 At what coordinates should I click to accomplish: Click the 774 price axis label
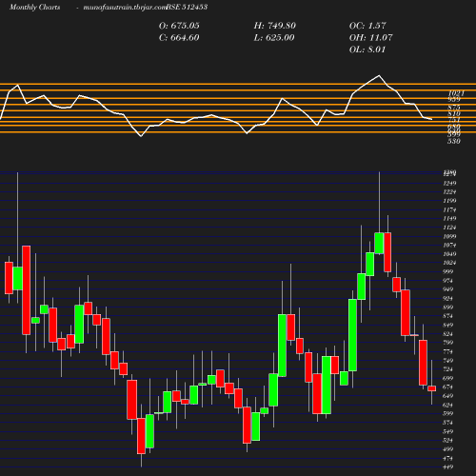coord(449,352)
